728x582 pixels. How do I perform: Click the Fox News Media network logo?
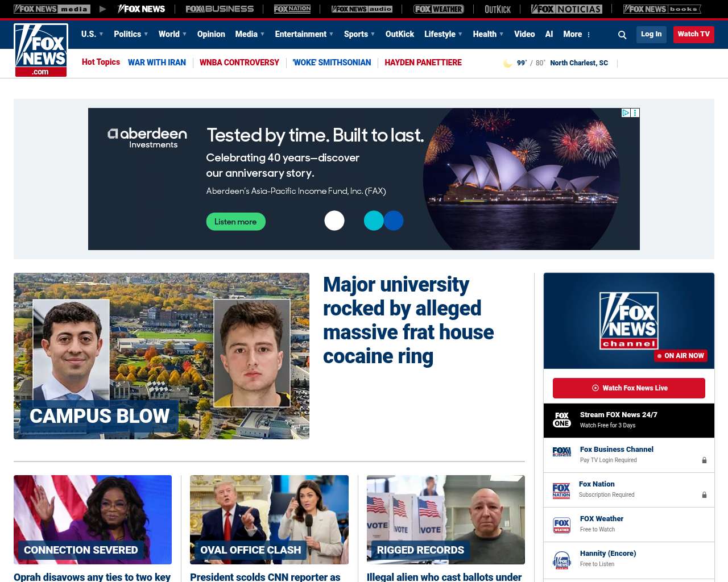[52, 9]
